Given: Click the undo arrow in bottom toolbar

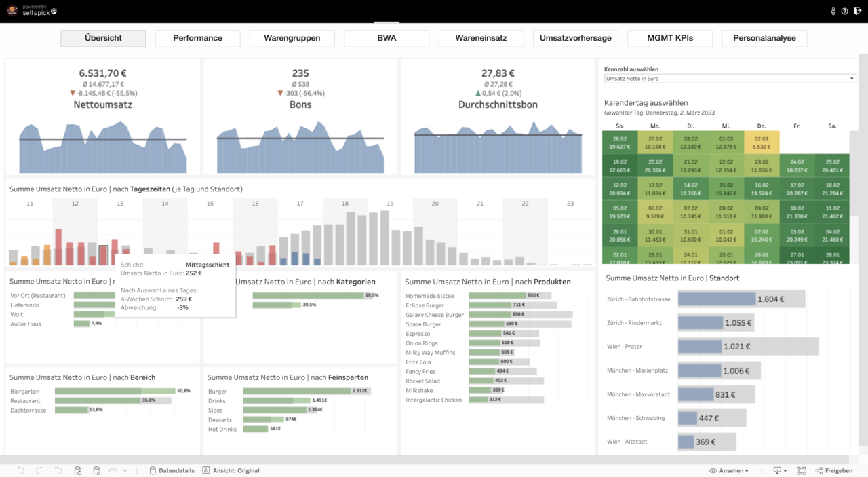Looking at the screenshot, I should [x=21, y=470].
